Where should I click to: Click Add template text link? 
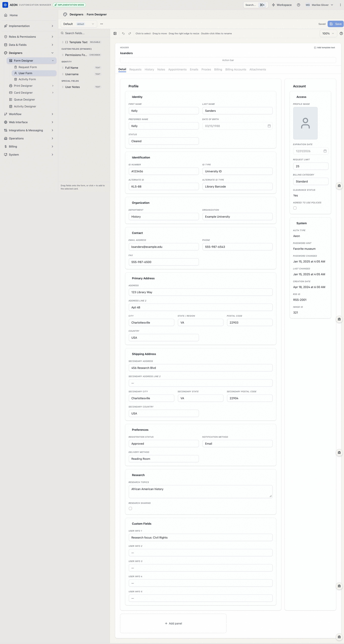click(x=324, y=48)
